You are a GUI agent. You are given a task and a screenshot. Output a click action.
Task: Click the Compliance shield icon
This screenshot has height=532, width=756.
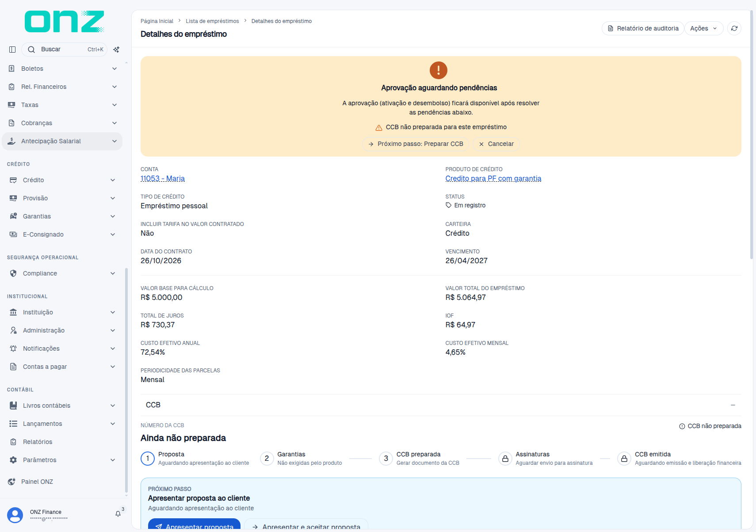(x=13, y=273)
